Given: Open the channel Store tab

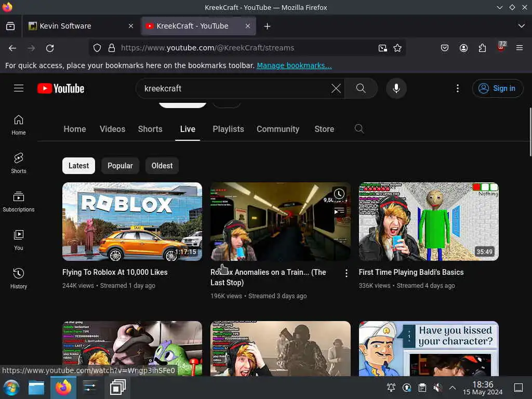Looking at the screenshot, I should tap(324, 129).
